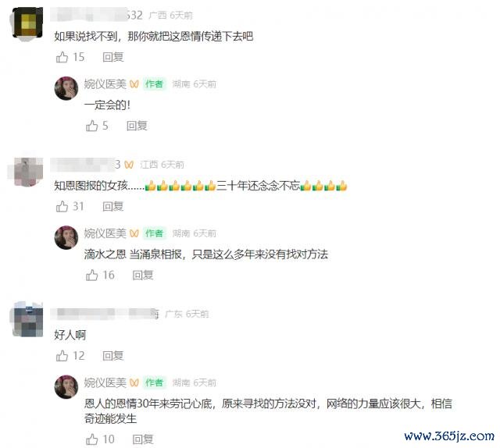Like the comment with 15 likes
The width and height of the screenshot is (500, 448).
62,57
